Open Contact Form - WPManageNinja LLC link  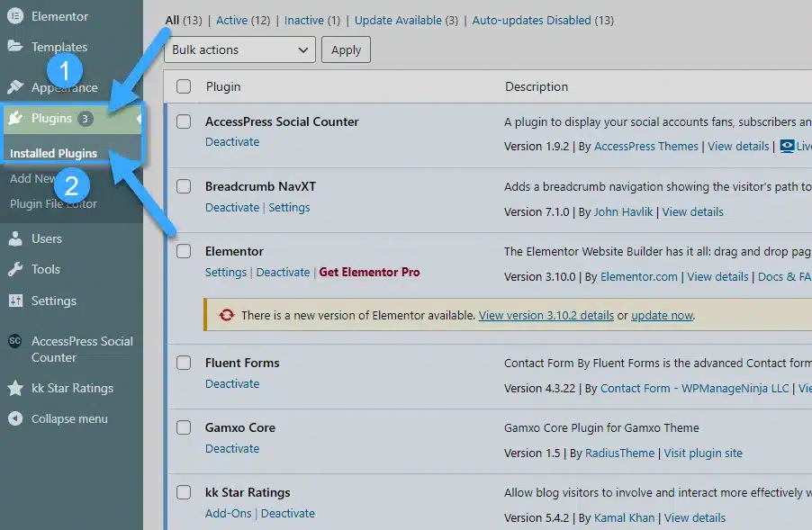pos(694,389)
